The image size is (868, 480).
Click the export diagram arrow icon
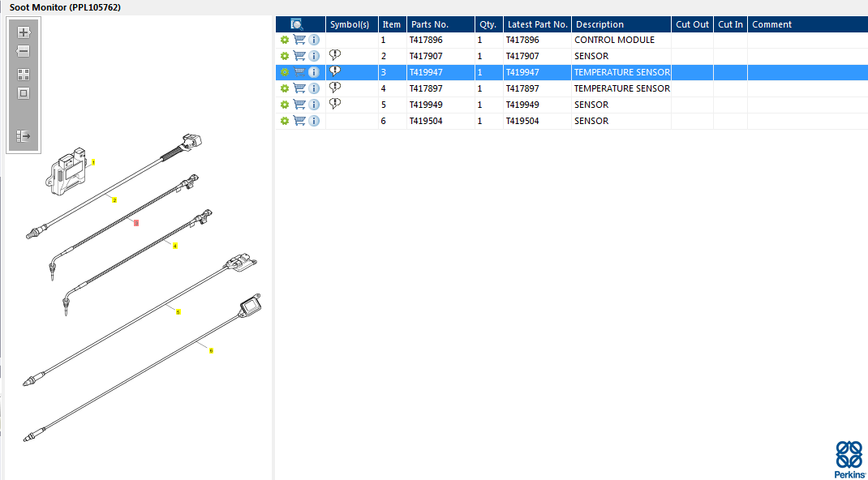24,135
